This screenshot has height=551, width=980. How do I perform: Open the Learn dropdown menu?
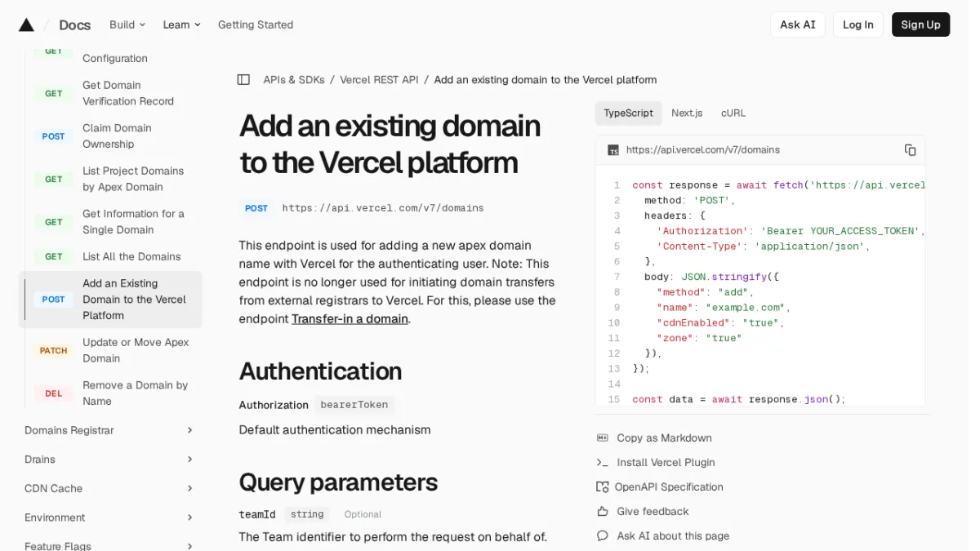click(x=181, y=24)
